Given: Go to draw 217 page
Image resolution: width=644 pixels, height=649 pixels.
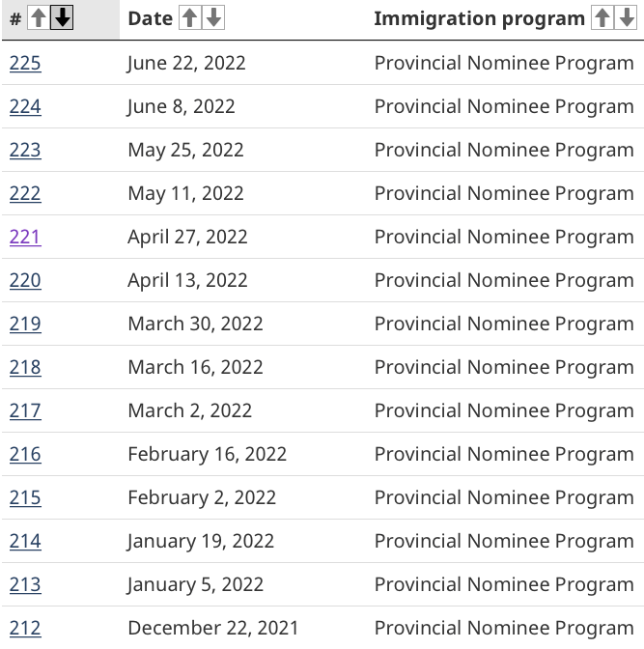Looking at the screenshot, I should click(x=25, y=410).
